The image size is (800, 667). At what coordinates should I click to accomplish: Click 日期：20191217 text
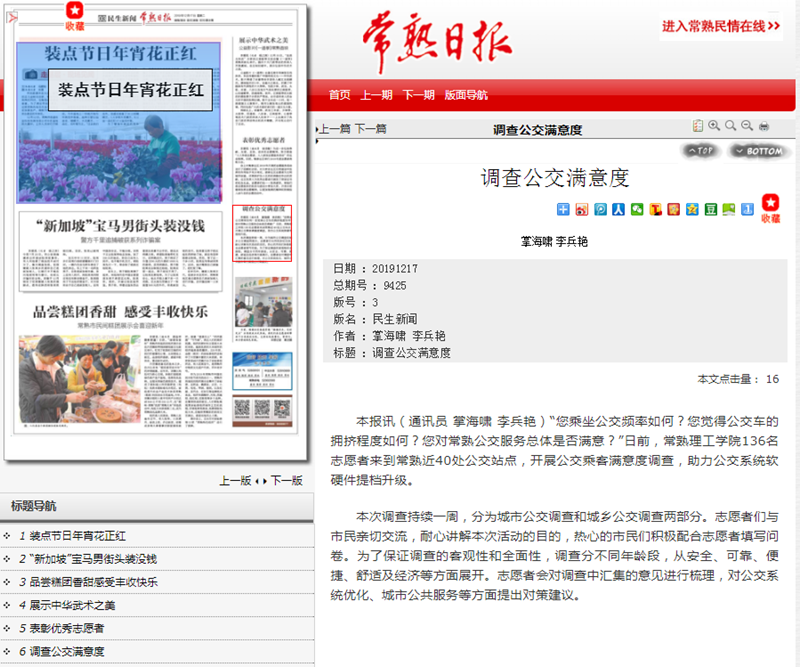tap(375, 268)
